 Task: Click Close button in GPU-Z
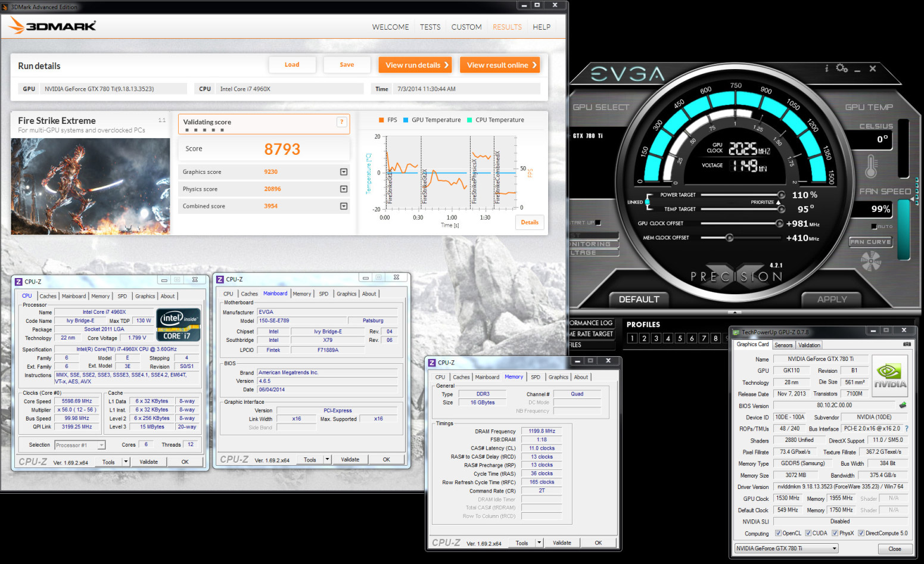tap(895, 549)
